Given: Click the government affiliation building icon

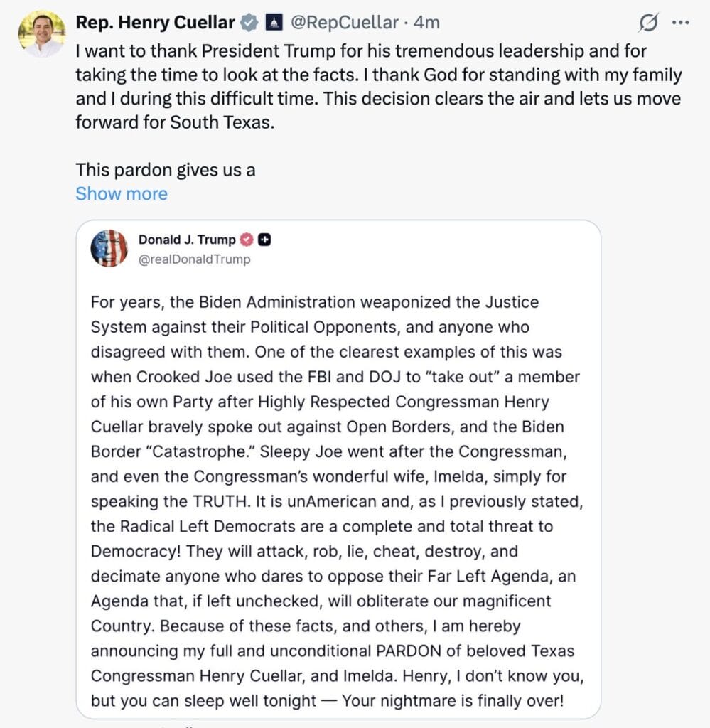Looking at the screenshot, I should point(273,22).
